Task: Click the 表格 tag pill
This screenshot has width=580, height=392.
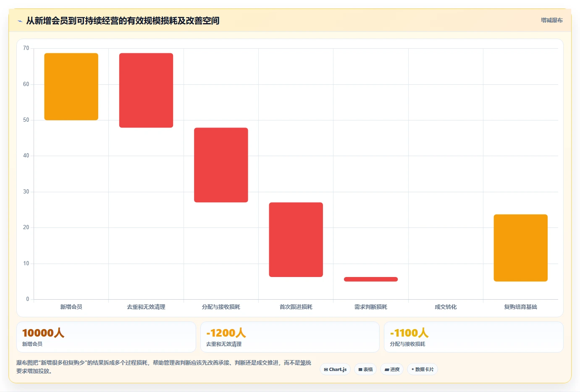Action: click(x=365, y=369)
